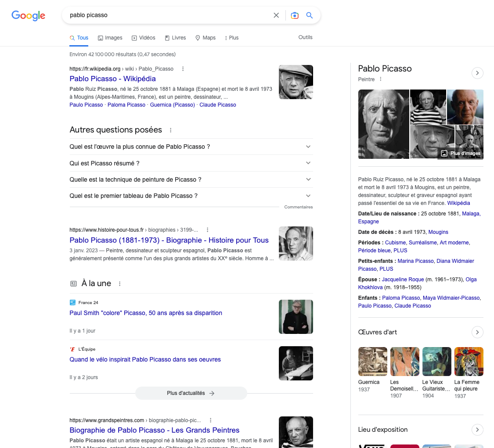The image size is (494, 448).
Task: Click the France 24 article thumbnail
Action: click(x=296, y=317)
